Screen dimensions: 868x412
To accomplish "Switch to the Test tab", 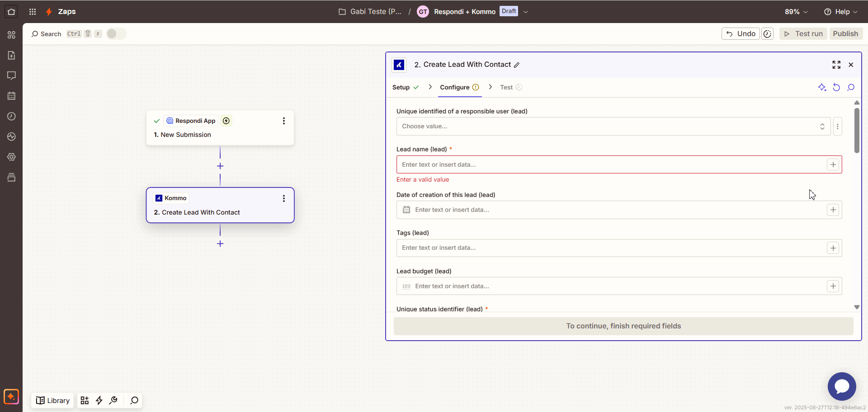I will 511,88.
